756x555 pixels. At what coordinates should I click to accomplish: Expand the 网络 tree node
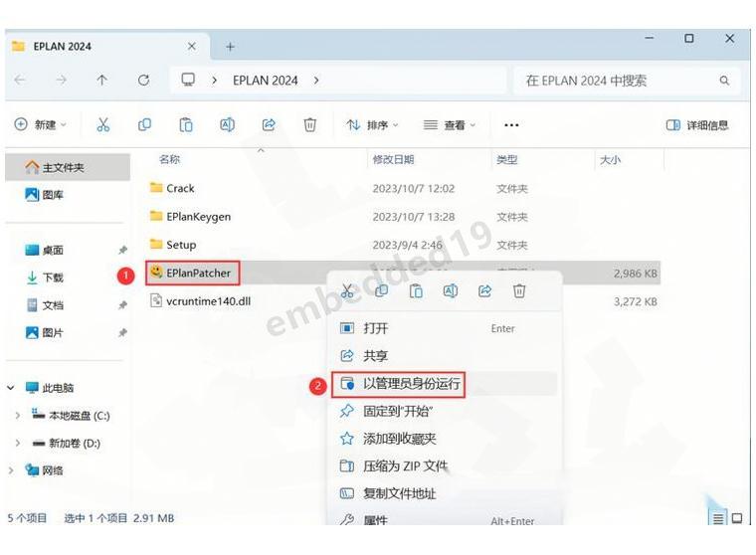click(11, 470)
